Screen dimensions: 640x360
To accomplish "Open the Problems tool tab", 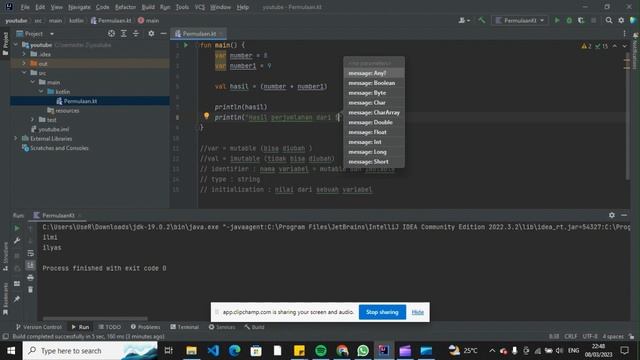I will (145, 327).
